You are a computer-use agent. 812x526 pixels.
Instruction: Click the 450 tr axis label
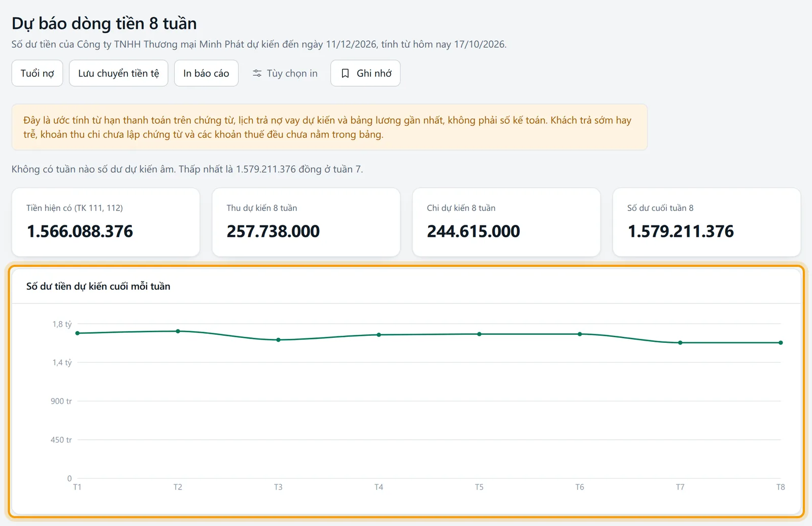coord(61,440)
